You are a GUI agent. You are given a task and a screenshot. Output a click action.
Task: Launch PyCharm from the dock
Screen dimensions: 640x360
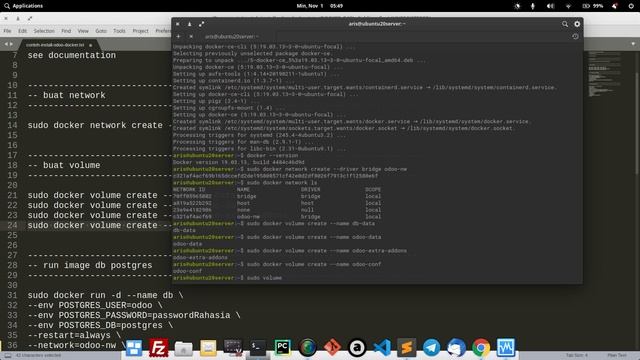282,347
